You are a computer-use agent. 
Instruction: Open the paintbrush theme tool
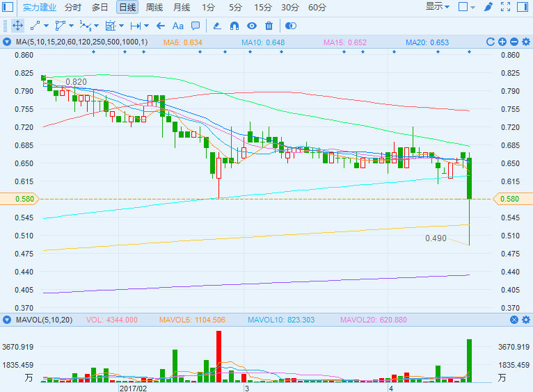point(488,7)
